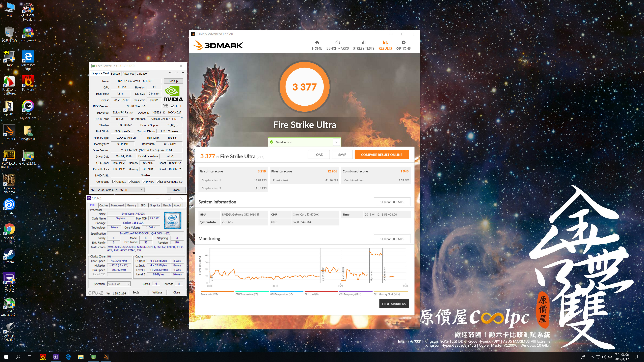This screenshot has width=644, height=362.
Task: Open ASUS GPU TweakII desktop icon
Action: point(28,12)
